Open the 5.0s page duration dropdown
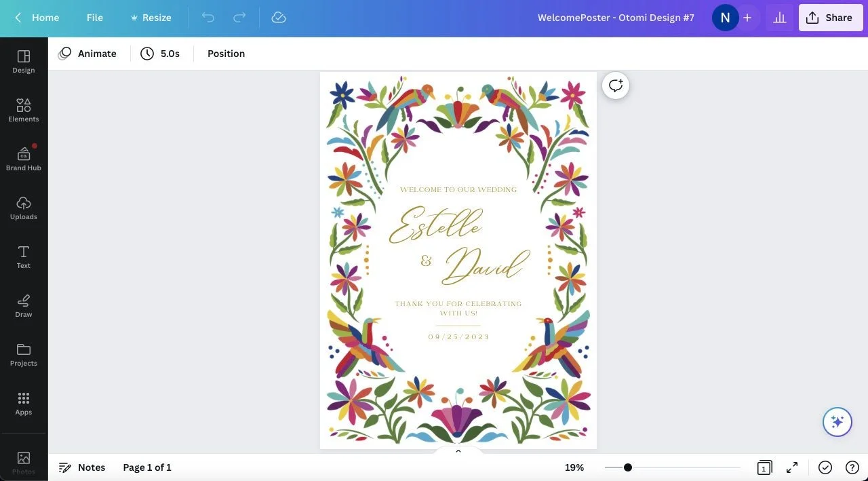The width and height of the screenshot is (868, 481). pyautogui.click(x=160, y=54)
